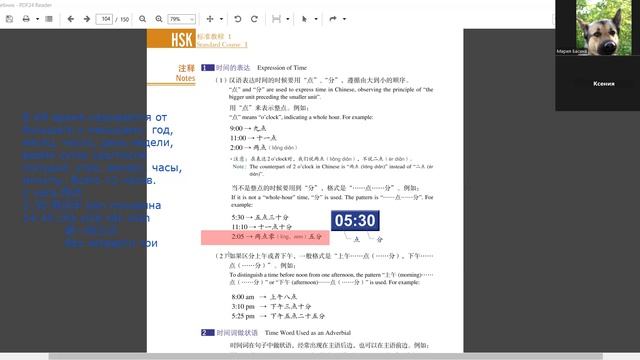Click the 'Notes' label in margin
Image resolution: width=640 pixels, height=360 pixels.
[x=185, y=78]
